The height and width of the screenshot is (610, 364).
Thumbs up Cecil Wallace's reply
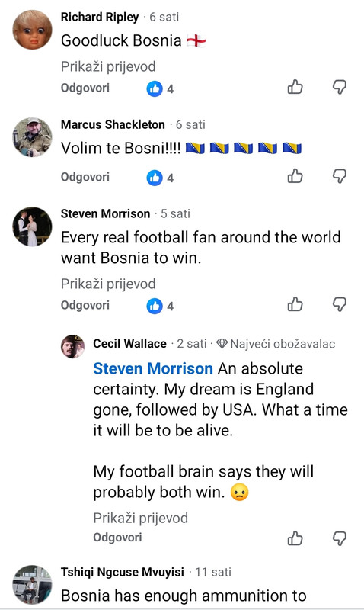pyautogui.click(x=295, y=538)
